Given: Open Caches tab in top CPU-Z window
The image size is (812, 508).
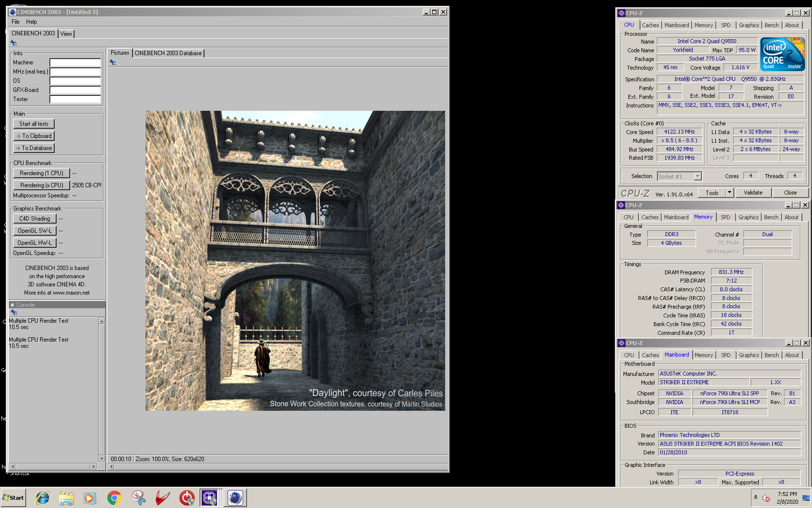Looking at the screenshot, I should 651,25.
